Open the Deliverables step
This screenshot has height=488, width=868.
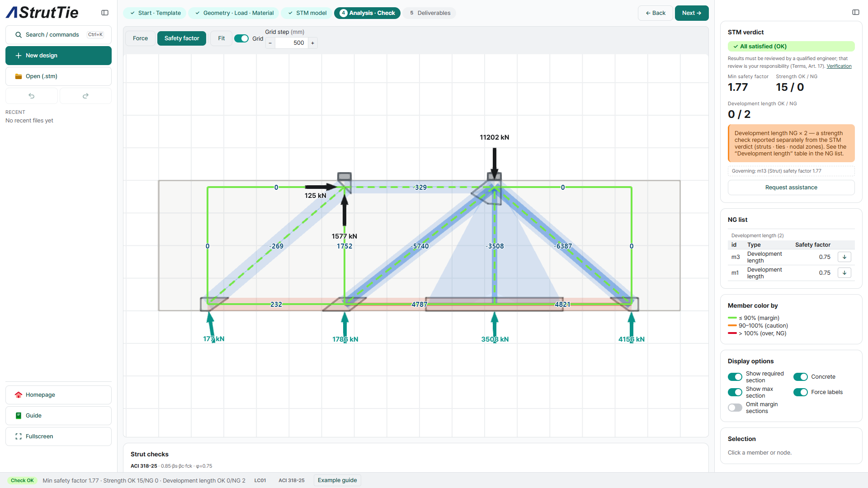(x=430, y=13)
